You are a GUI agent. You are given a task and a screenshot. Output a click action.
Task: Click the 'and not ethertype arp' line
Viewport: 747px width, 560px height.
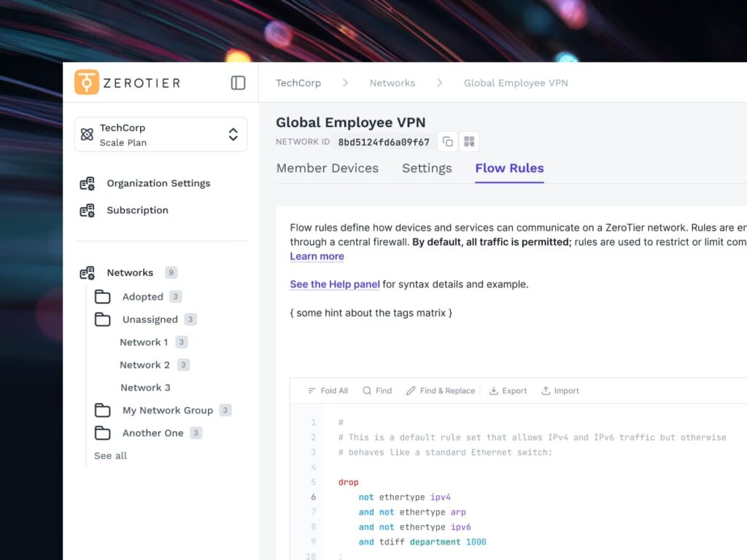tap(412, 512)
